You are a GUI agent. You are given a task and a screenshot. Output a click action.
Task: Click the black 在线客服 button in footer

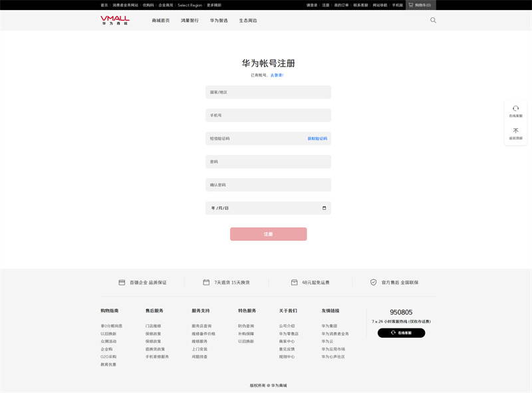click(x=401, y=333)
